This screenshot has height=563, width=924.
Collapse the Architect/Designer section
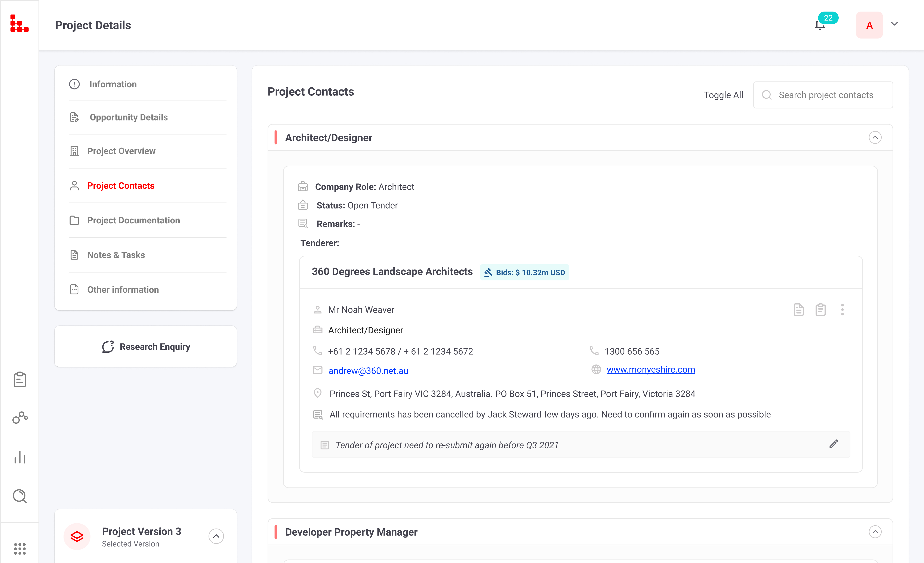pyautogui.click(x=875, y=137)
